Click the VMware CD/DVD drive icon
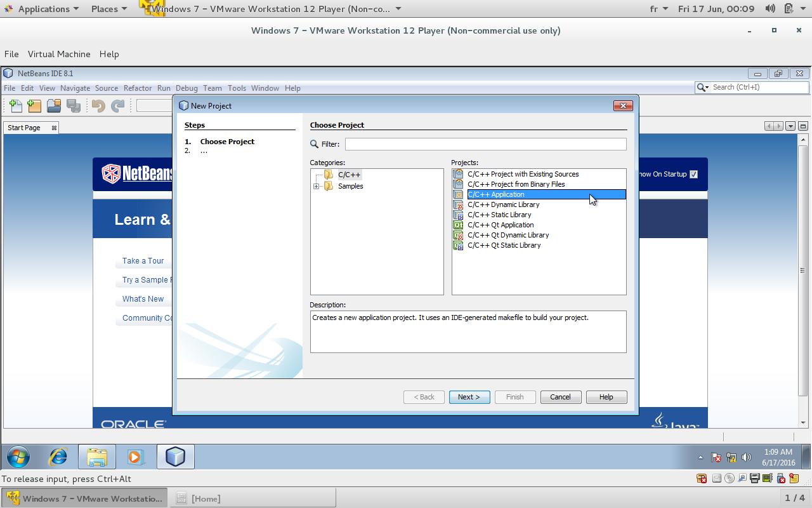 (x=730, y=478)
